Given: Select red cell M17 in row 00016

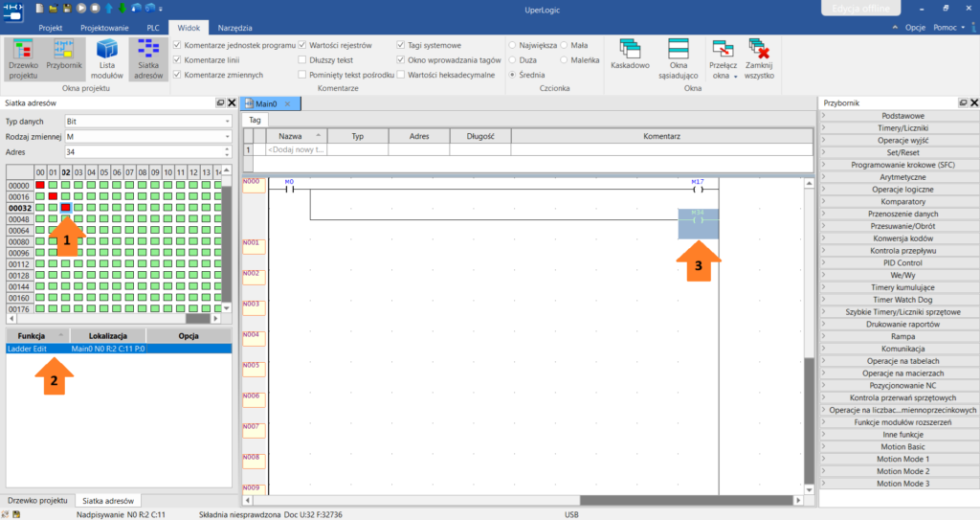Looking at the screenshot, I should coord(53,196).
